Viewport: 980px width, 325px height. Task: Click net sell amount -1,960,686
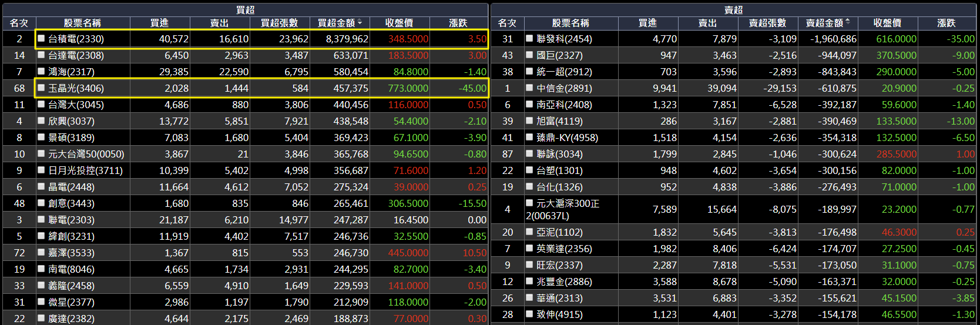[833, 39]
